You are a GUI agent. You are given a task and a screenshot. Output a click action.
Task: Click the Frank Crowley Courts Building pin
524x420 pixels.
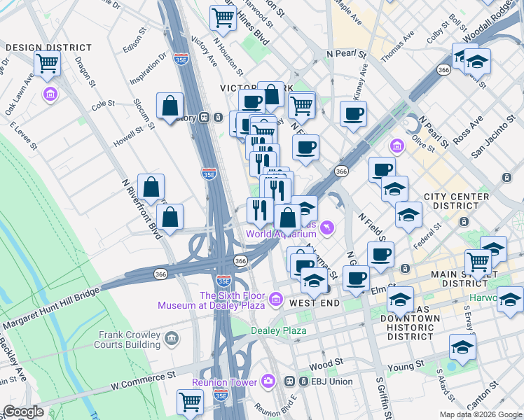coord(172,339)
